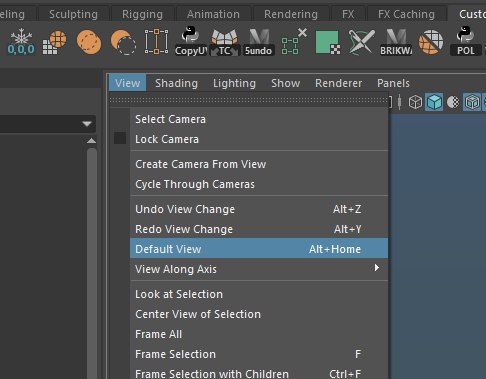This screenshot has height=379, width=486.
Task: Click the default material sphere icon in viewport toolbar
Action: [453, 102]
